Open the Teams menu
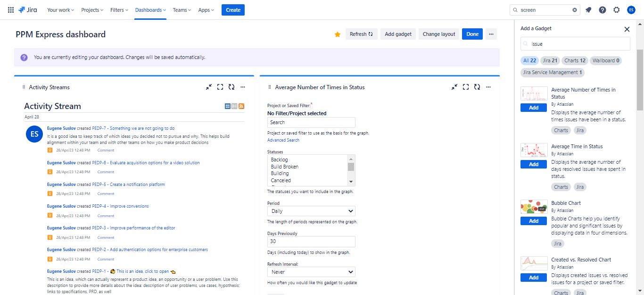Screen dimensions: 644x295 coord(182,10)
